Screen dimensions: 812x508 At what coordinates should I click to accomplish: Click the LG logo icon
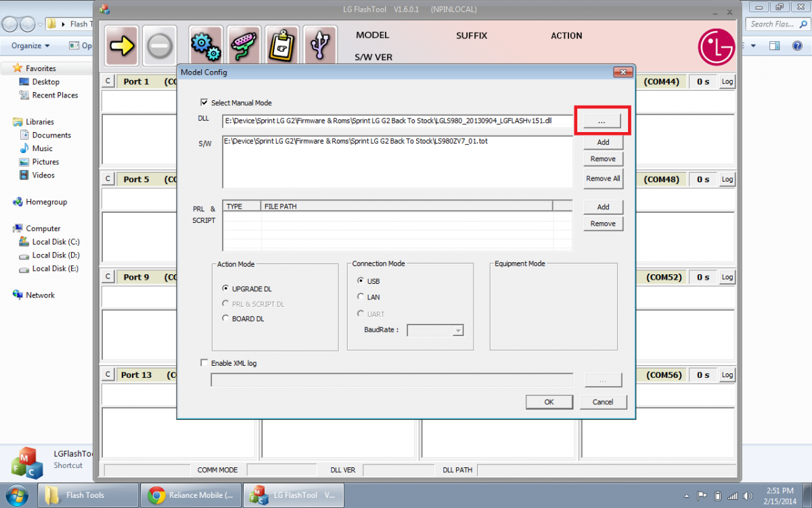(x=716, y=46)
